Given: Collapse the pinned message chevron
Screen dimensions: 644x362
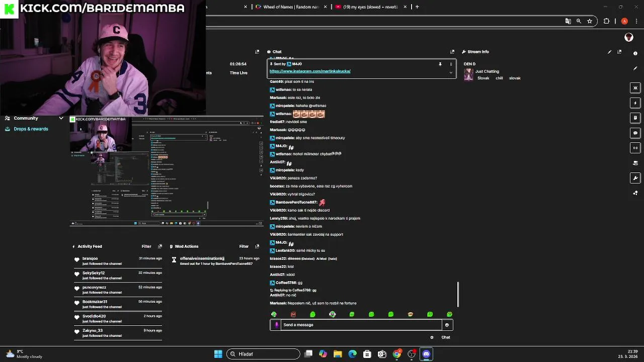Looking at the screenshot, I should (451, 72).
